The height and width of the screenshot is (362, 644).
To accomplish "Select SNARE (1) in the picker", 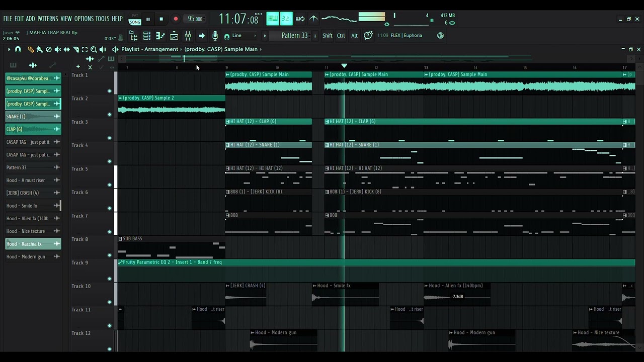I will pyautogui.click(x=33, y=117).
